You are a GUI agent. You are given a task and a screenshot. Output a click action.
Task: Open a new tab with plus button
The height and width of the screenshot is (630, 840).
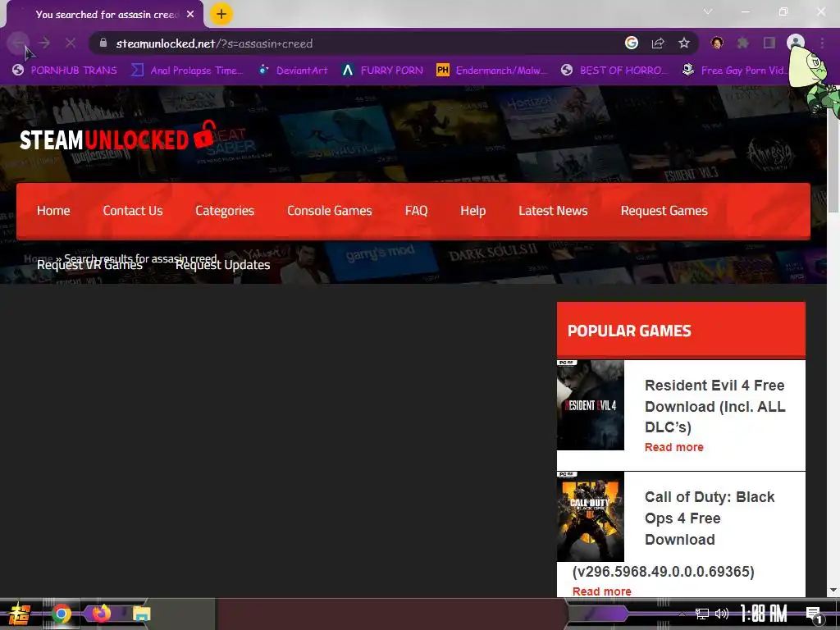click(x=221, y=14)
